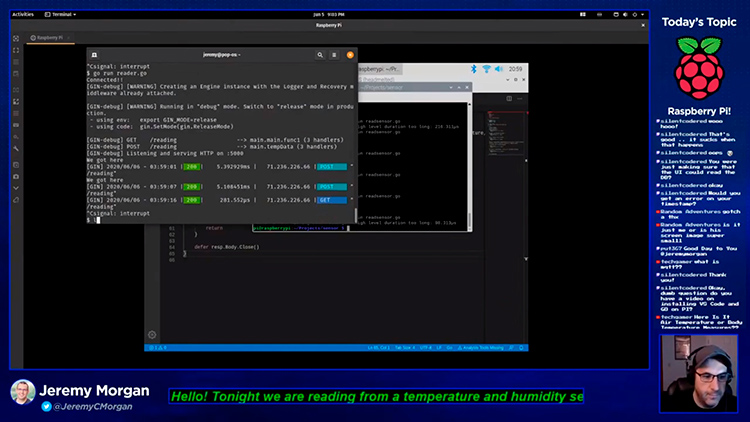The image size is (750, 422).
Task: Click the VS Code minimap preview
Action: pyautogui.click(x=506, y=133)
